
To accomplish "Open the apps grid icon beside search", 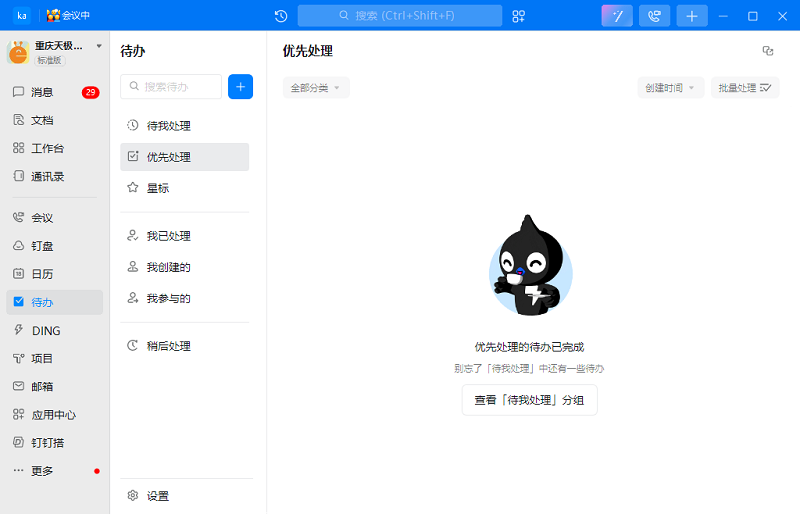I will coord(518,16).
